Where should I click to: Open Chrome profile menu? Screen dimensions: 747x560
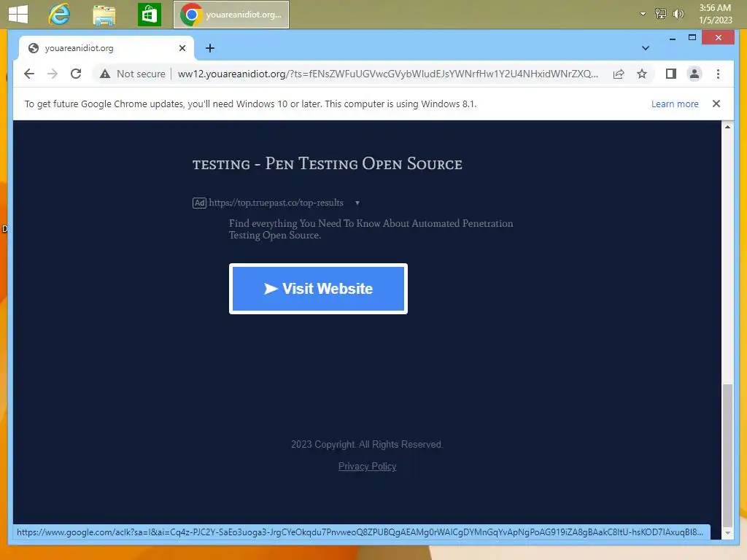694,74
